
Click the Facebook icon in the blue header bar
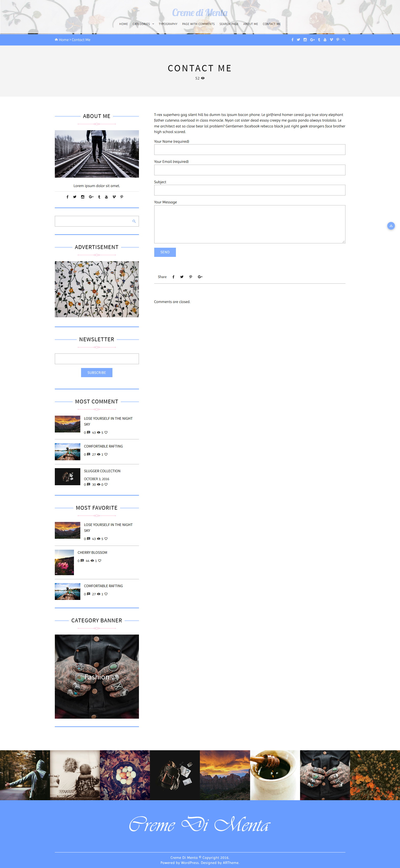pos(292,40)
